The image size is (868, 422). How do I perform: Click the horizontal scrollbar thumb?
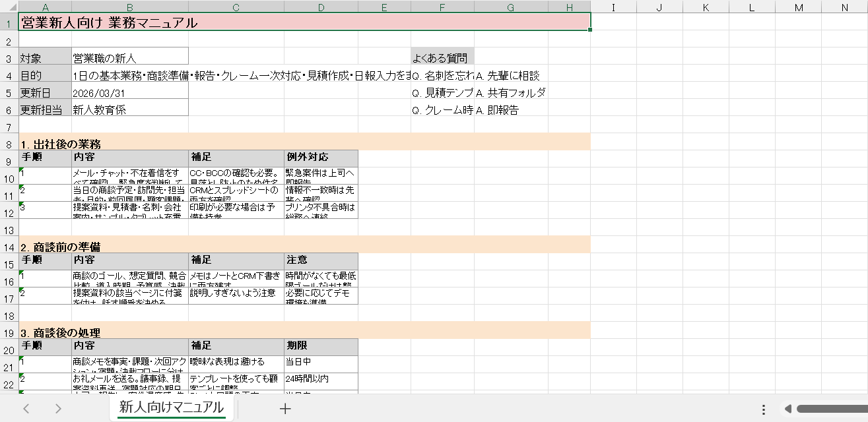click(832, 409)
